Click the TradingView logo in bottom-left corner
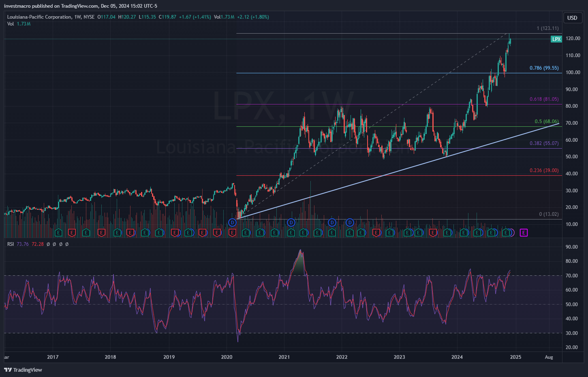 [23, 370]
